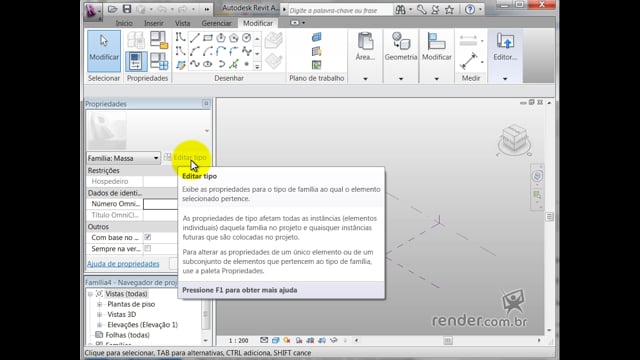Click the Favorites star icon
This screenshot has width=640, height=360.
pos(449,9)
